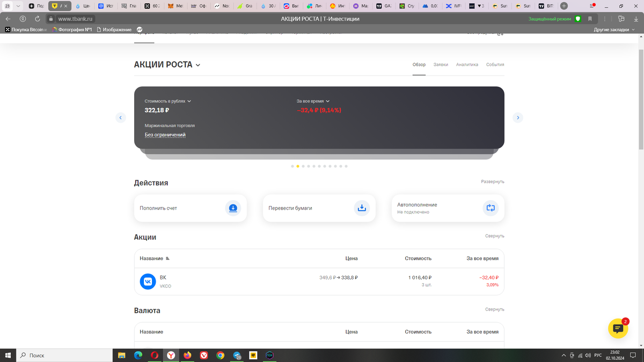Switch to the Заявки tab
Screen dimensions: 644x362
tap(441, 64)
